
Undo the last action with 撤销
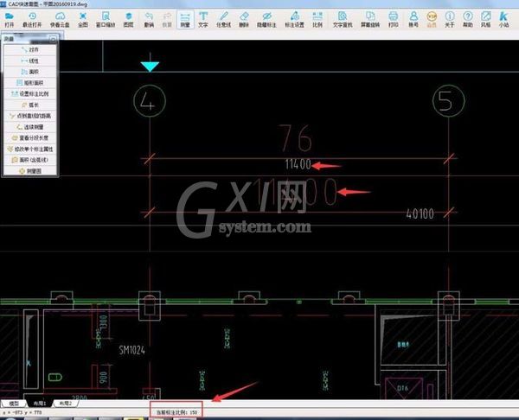(x=150, y=20)
